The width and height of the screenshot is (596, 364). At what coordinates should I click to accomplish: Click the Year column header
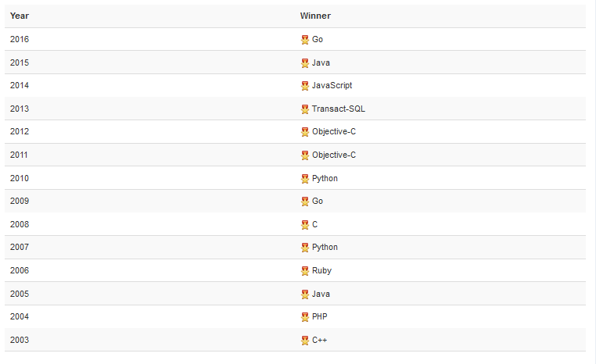click(20, 16)
